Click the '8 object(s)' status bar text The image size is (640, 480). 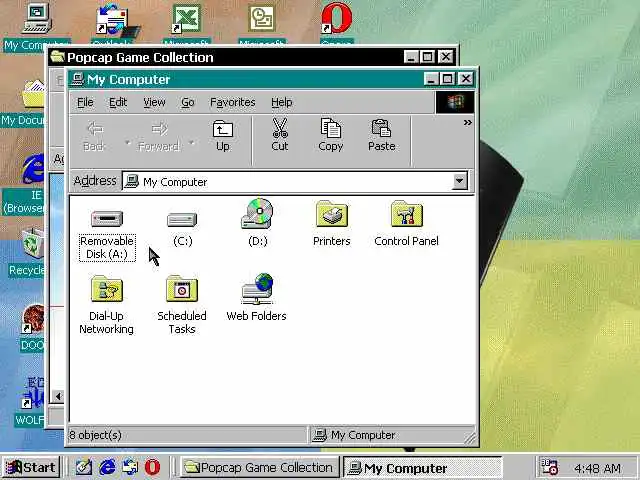tap(96, 435)
